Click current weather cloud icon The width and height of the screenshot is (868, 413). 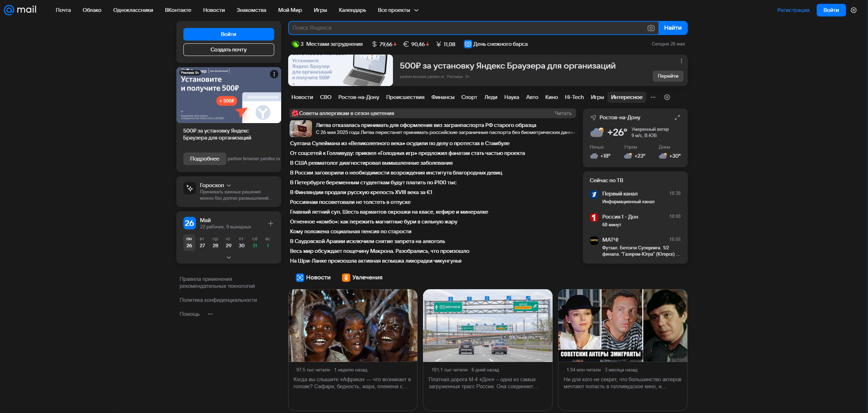(x=597, y=133)
